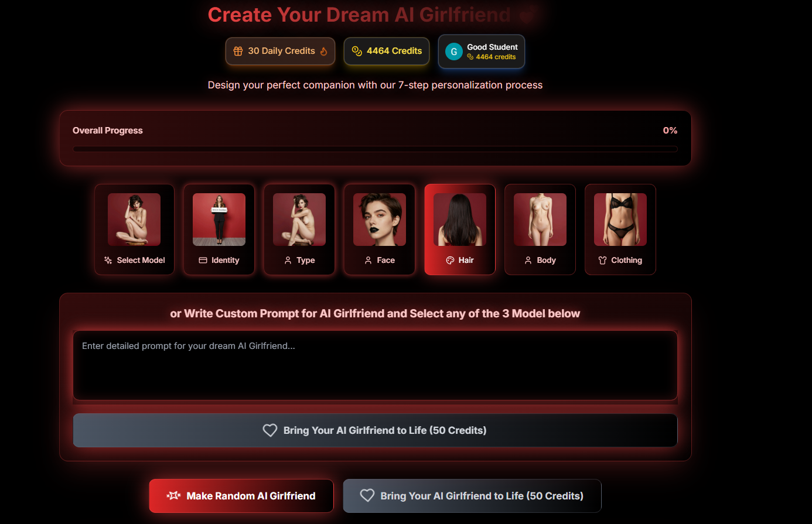Screen dimensions: 812x524
Task: Switch to the Type step tab
Action: tap(299, 230)
